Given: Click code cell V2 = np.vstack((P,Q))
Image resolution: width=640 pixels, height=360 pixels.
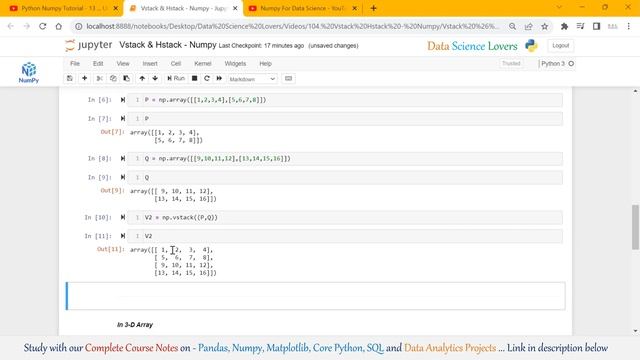Looking at the screenshot, I should (345, 218).
